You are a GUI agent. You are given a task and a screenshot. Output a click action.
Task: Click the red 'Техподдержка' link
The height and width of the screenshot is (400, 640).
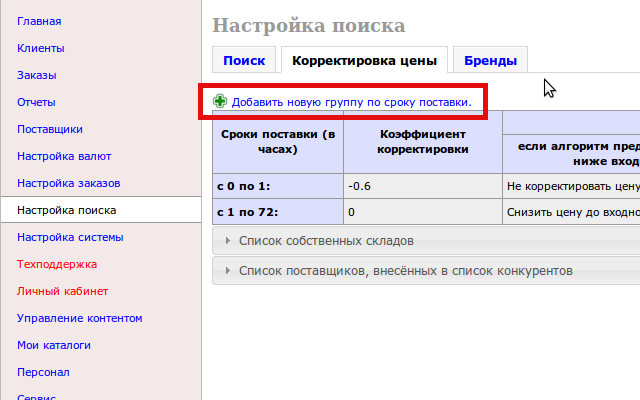pos(57,264)
